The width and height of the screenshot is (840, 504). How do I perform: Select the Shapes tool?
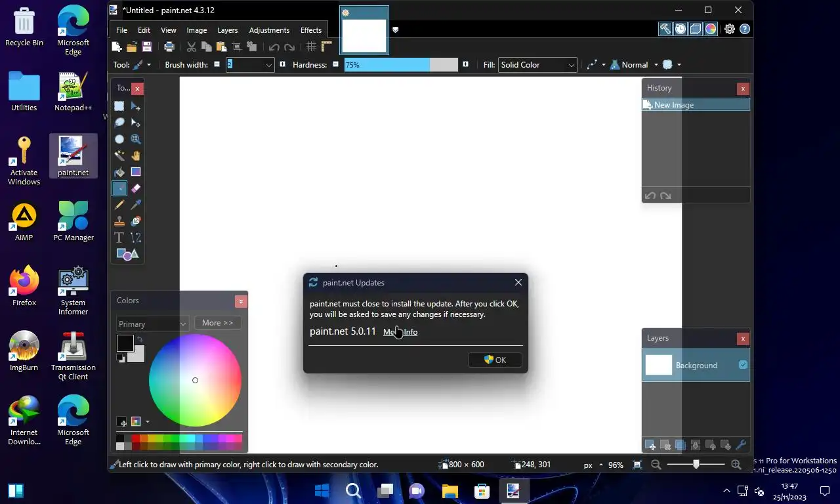pyautogui.click(x=127, y=254)
